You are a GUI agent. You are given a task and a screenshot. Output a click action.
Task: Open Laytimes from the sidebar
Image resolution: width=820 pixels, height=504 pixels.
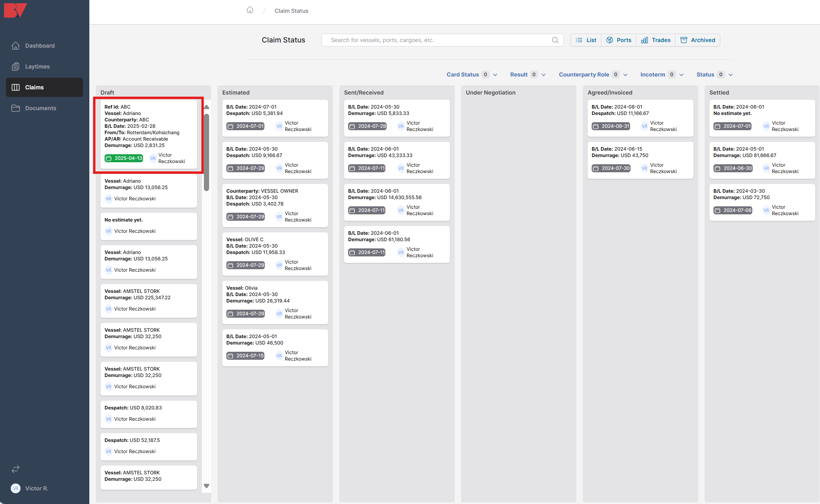[37, 67]
